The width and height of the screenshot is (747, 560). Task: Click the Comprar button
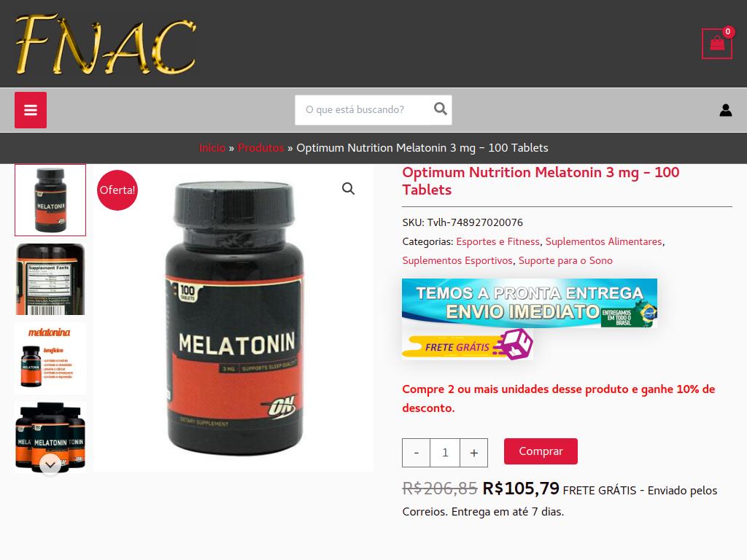click(x=541, y=451)
